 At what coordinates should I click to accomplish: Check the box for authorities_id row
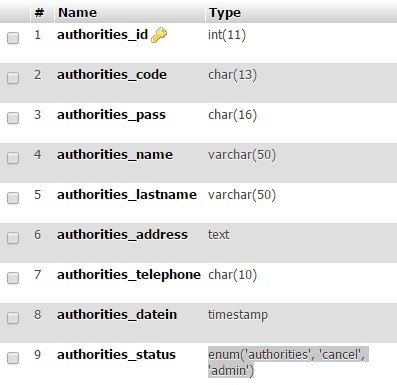13,38
